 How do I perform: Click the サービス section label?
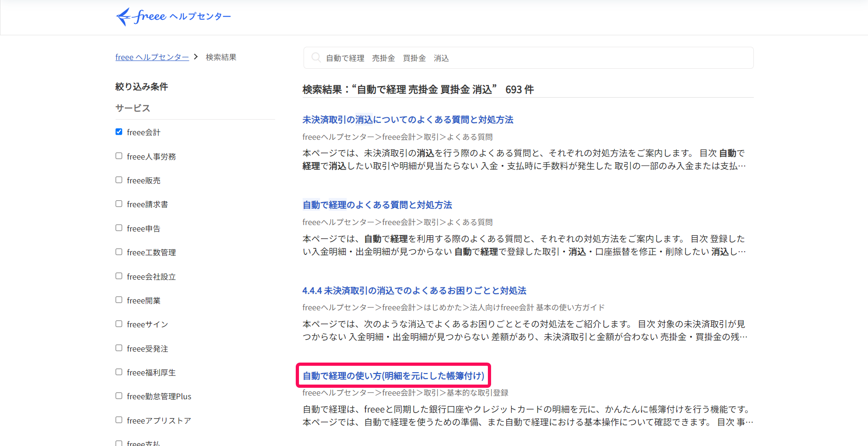133,108
